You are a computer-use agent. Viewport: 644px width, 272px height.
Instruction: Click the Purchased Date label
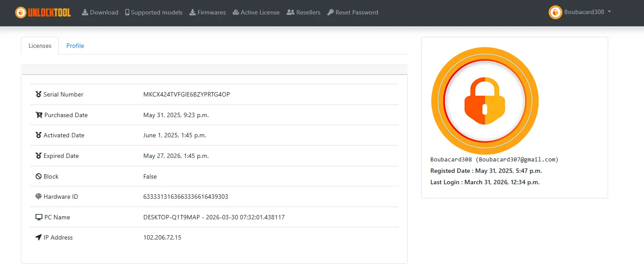coord(66,115)
